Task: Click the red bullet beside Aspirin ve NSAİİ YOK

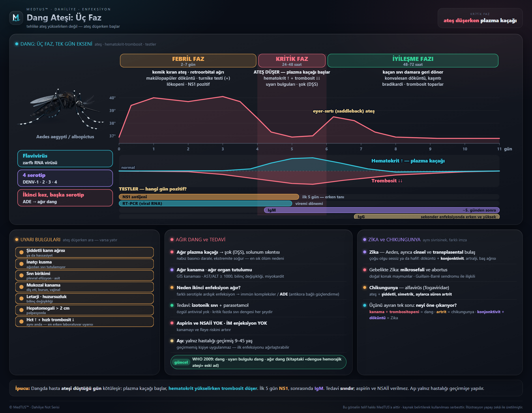Action: [172, 323]
